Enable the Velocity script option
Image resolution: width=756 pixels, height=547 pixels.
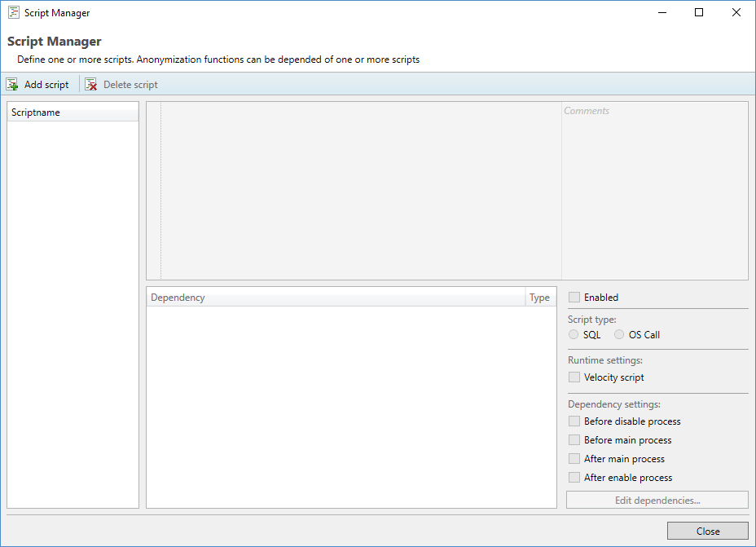pos(574,377)
